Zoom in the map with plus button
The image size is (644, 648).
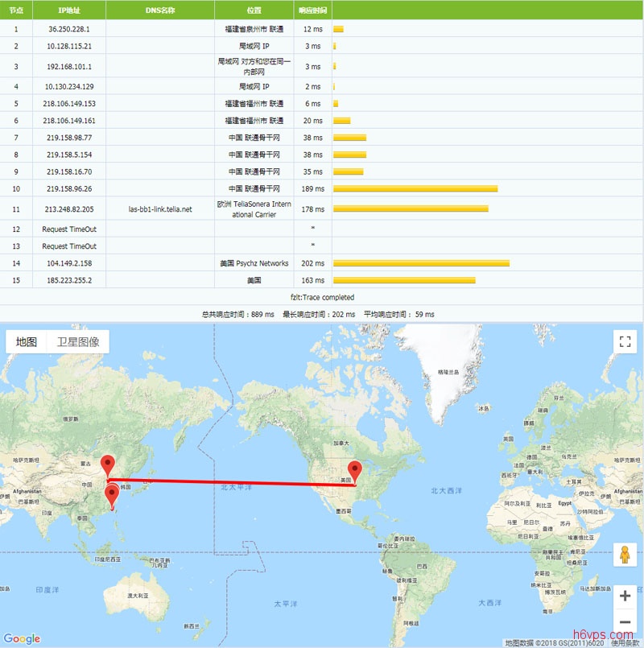tap(625, 596)
